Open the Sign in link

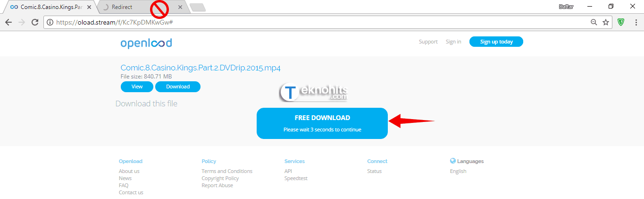pyautogui.click(x=453, y=42)
